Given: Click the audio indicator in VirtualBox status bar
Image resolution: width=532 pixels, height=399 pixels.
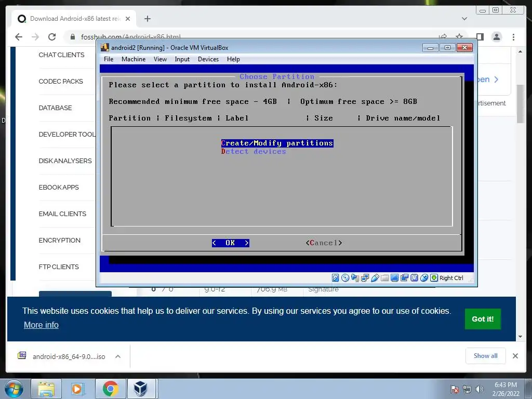Looking at the screenshot, I should pyautogui.click(x=355, y=278).
